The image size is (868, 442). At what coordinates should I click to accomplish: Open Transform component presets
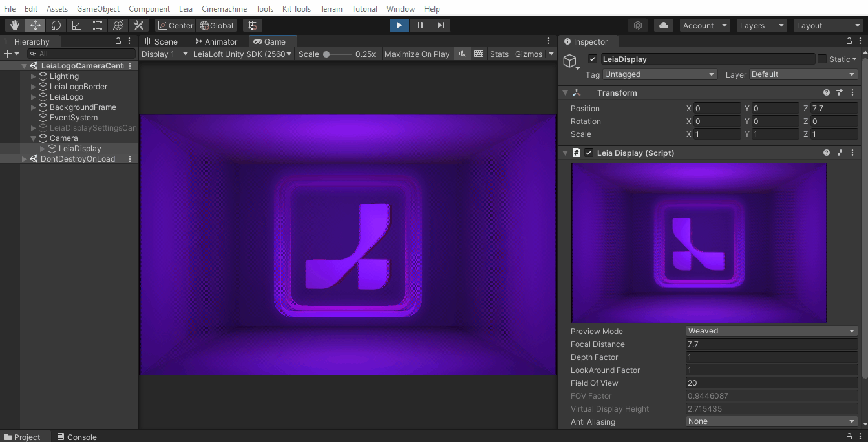(840, 93)
